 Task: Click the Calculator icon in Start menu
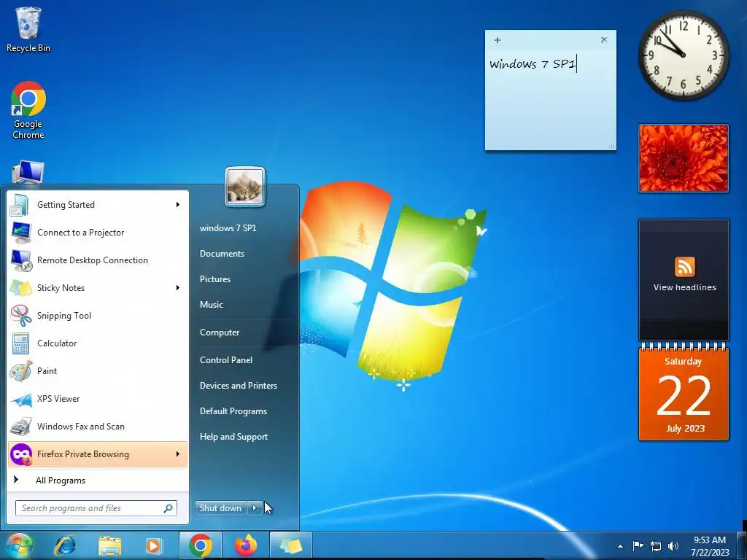pos(20,343)
